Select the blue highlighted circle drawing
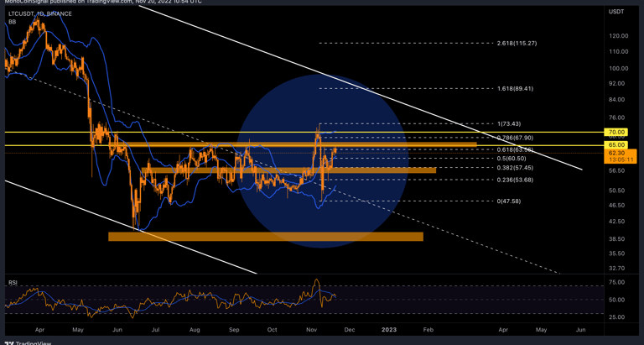 click(323, 161)
